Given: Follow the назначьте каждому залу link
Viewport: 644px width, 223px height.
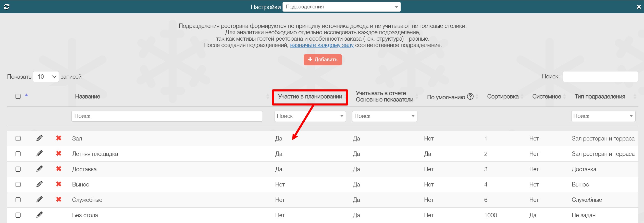Looking at the screenshot, I should click(321, 45).
